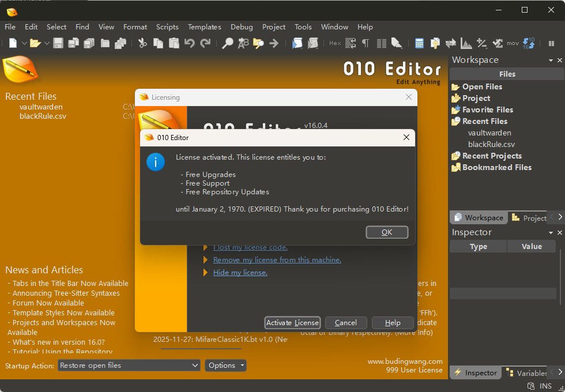
Task: Click the 'Hide my license' link
Action: click(x=240, y=272)
